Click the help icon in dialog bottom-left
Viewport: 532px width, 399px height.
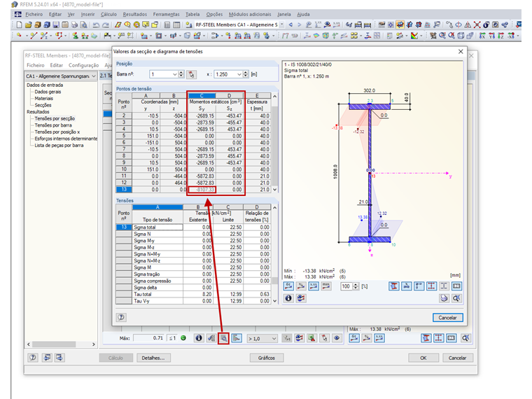pos(122,318)
